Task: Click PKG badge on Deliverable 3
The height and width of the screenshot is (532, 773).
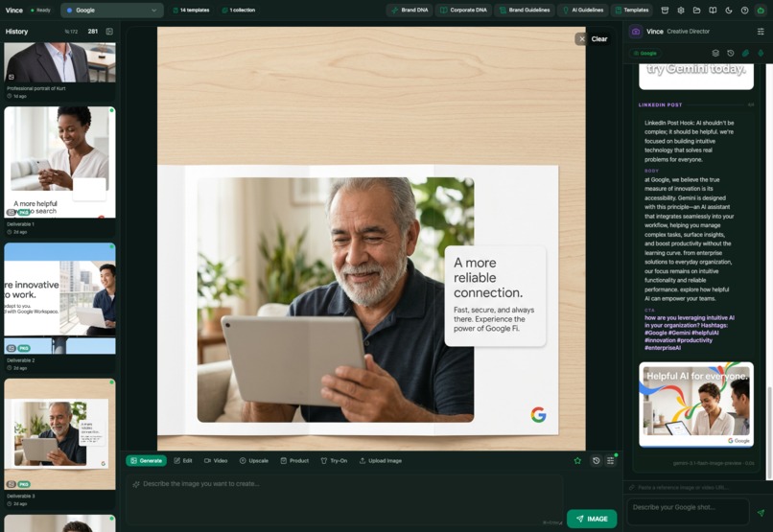Action: click(x=24, y=484)
